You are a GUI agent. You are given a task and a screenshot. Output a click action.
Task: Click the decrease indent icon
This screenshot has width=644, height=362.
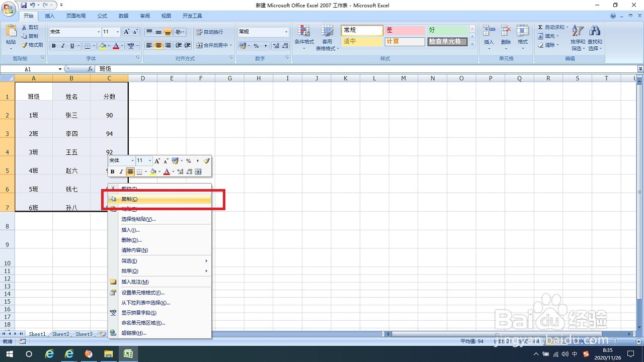click(178, 45)
